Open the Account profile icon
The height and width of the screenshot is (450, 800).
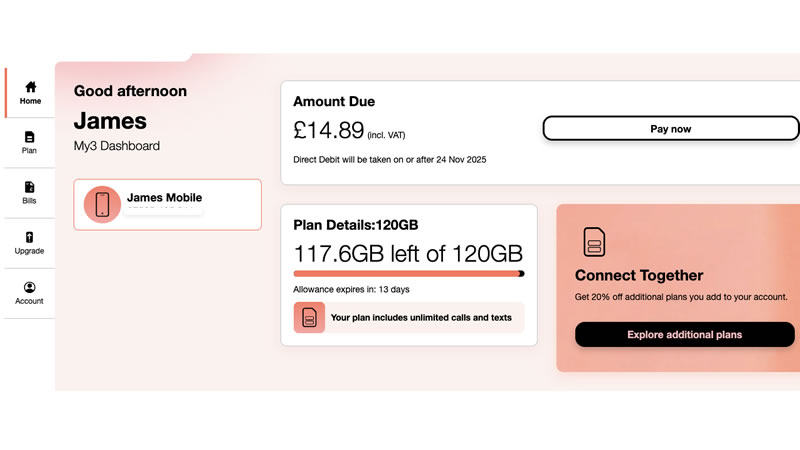[29, 287]
